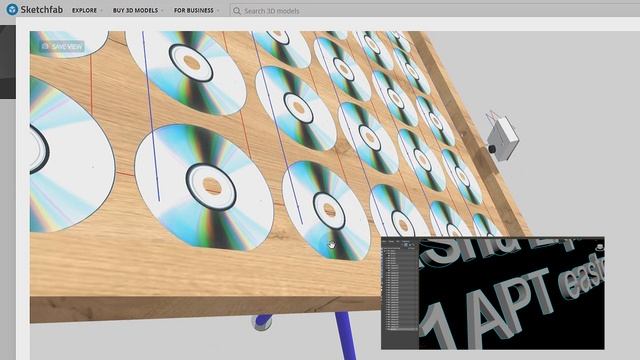Open the For Business menu
Image resolution: width=640 pixels, height=360 pixels.
[x=193, y=10]
